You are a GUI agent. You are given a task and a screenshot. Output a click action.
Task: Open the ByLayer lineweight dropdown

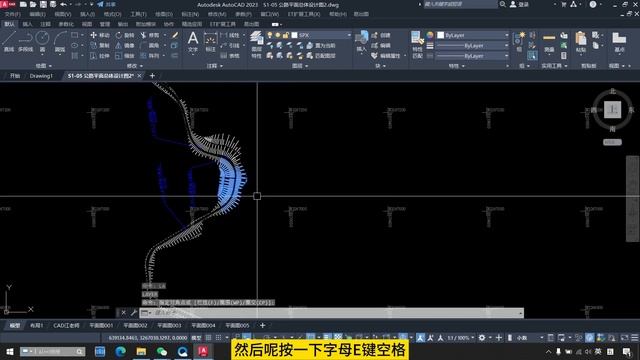click(x=507, y=45)
